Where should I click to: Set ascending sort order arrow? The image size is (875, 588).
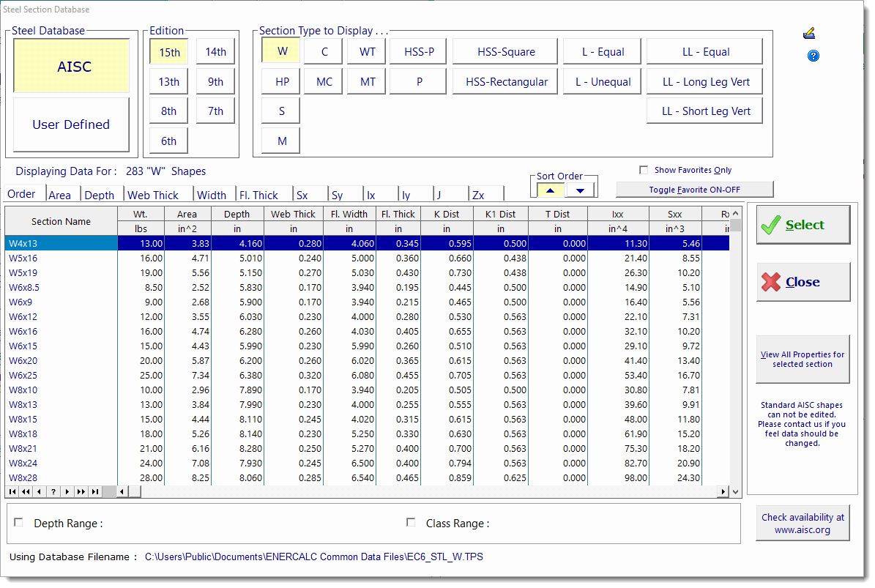click(x=550, y=190)
